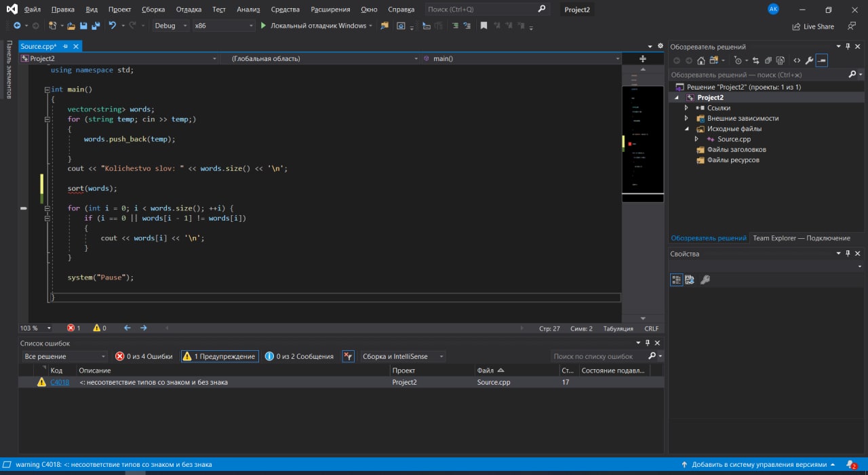Image resolution: width=868 pixels, height=475 pixels.
Task: Open the Project2 scope dropdown in editor
Action: [x=119, y=59]
